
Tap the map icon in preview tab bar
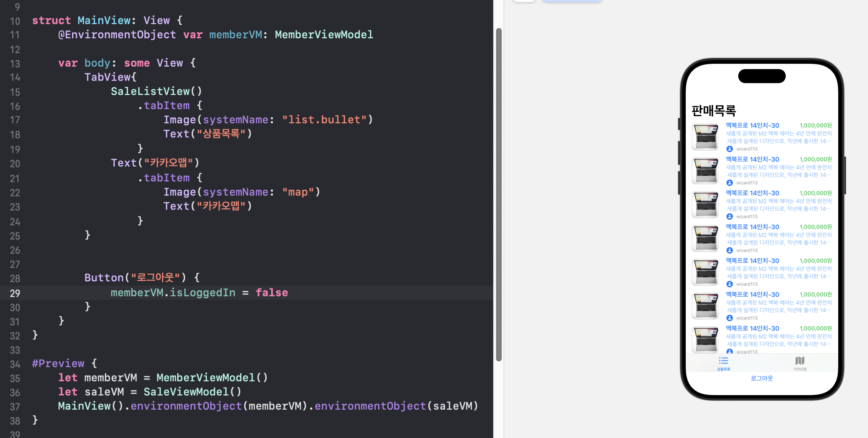pyautogui.click(x=800, y=361)
